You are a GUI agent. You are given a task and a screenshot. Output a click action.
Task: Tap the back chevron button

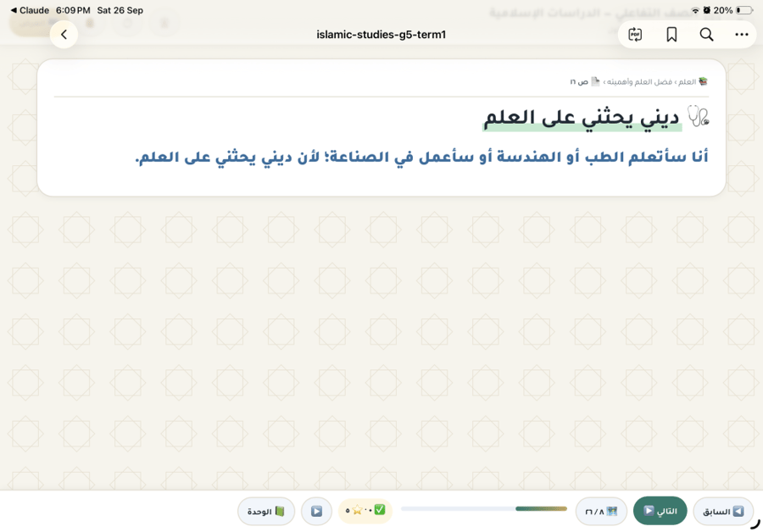64,35
